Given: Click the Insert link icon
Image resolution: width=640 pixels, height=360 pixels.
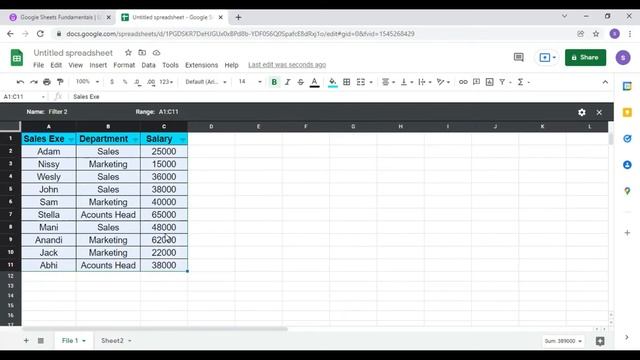Looking at the screenshot, I should (x=463, y=82).
